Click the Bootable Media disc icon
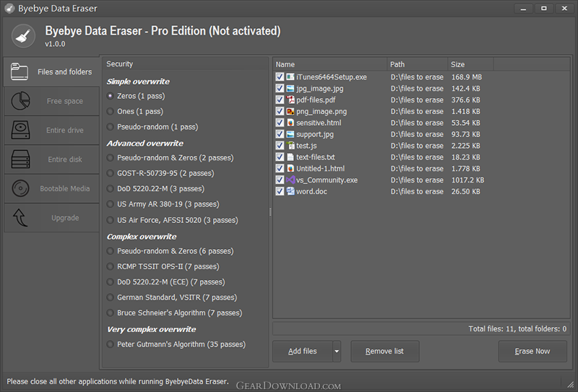The image size is (578, 392). (20, 188)
